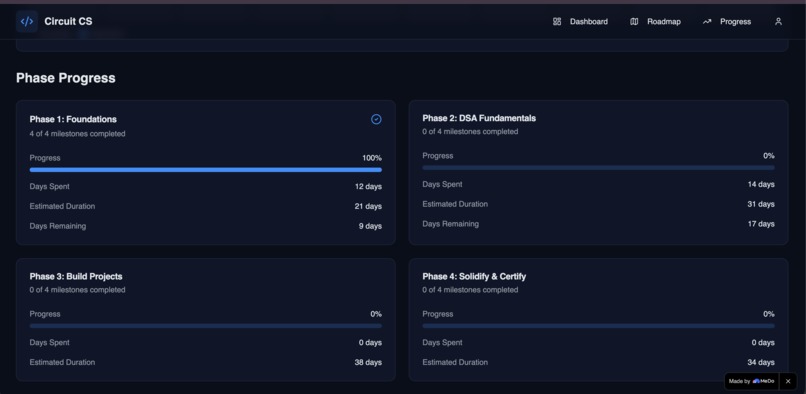
Task: Select the Phase 2: DSA Fundamentals title
Action: [x=479, y=118]
